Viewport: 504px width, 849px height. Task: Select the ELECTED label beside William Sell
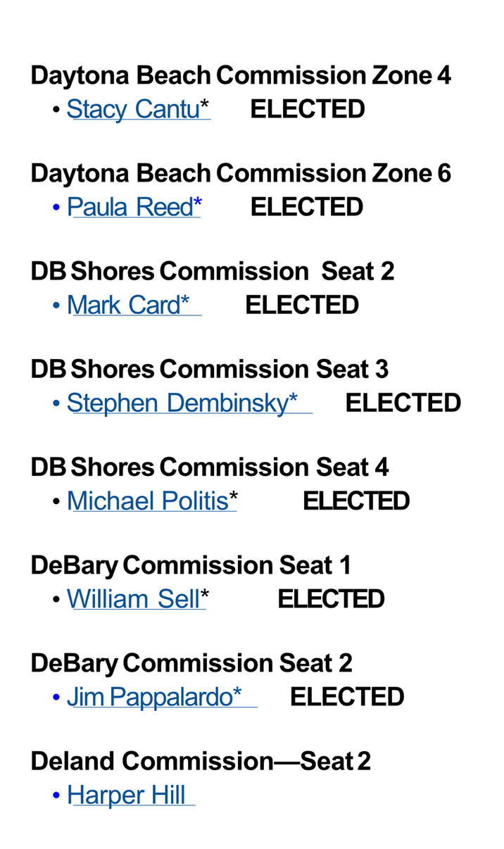331,598
